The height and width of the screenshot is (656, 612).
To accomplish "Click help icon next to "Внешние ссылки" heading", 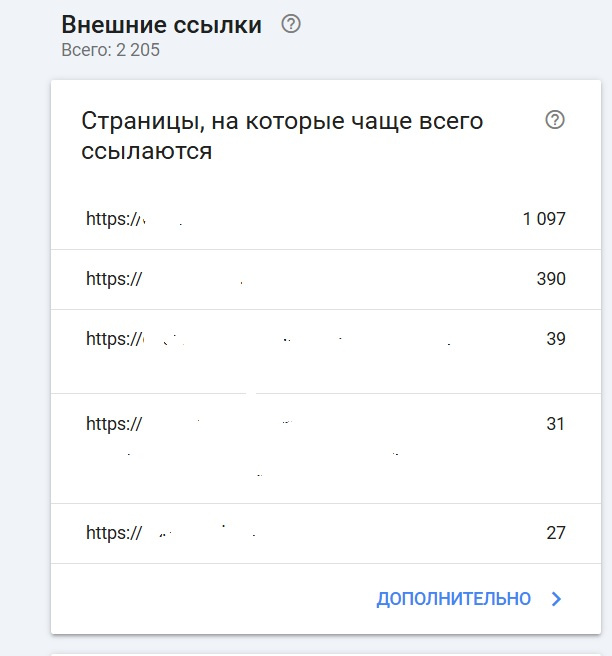I will (291, 25).
